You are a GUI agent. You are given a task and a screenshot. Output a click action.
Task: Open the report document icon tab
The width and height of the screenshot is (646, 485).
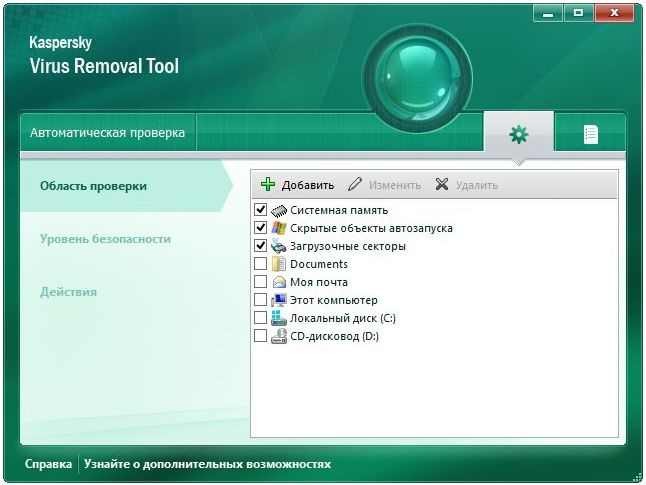[591, 135]
